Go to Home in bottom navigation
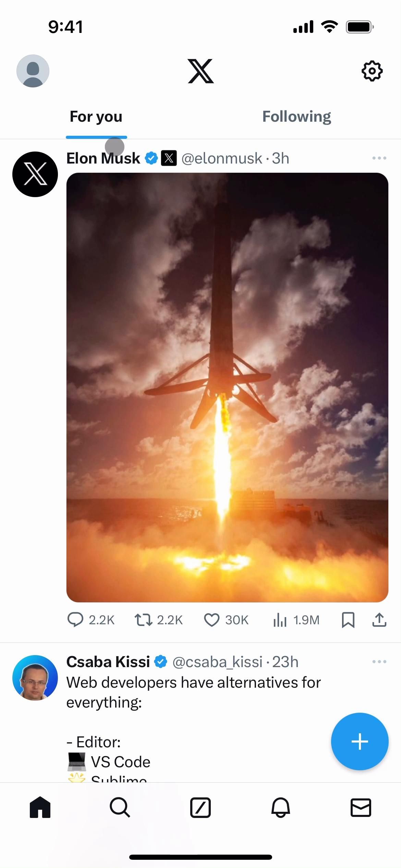This screenshot has height=868, width=401. point(40,807)
